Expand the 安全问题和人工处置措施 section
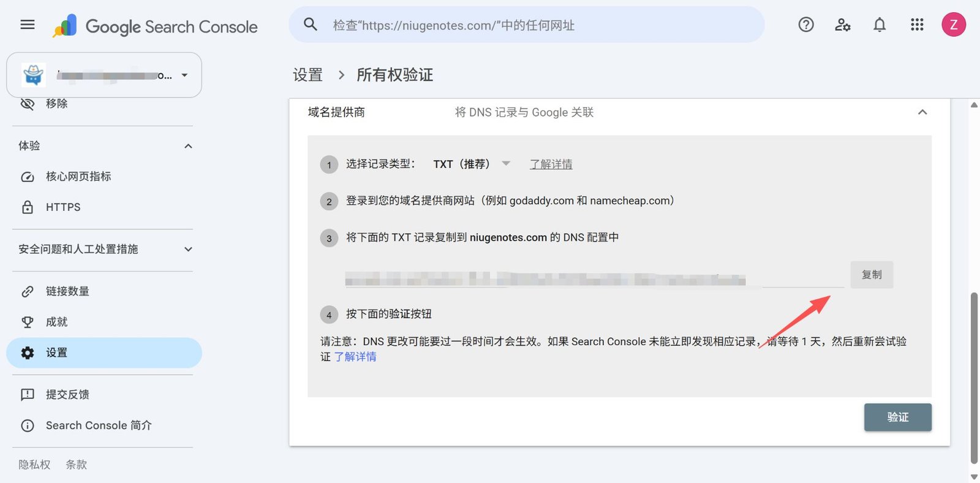Screen dimensions: 980x483 (x=188, y=249)
